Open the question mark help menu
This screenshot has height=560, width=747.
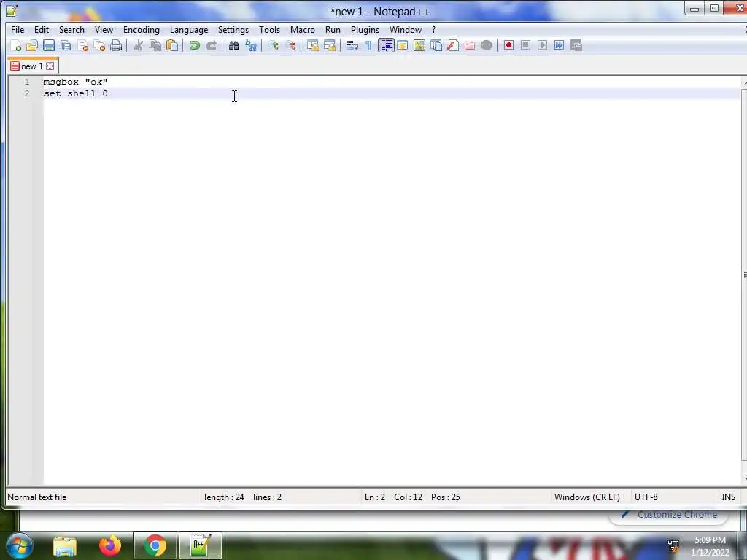coord(433,29)
